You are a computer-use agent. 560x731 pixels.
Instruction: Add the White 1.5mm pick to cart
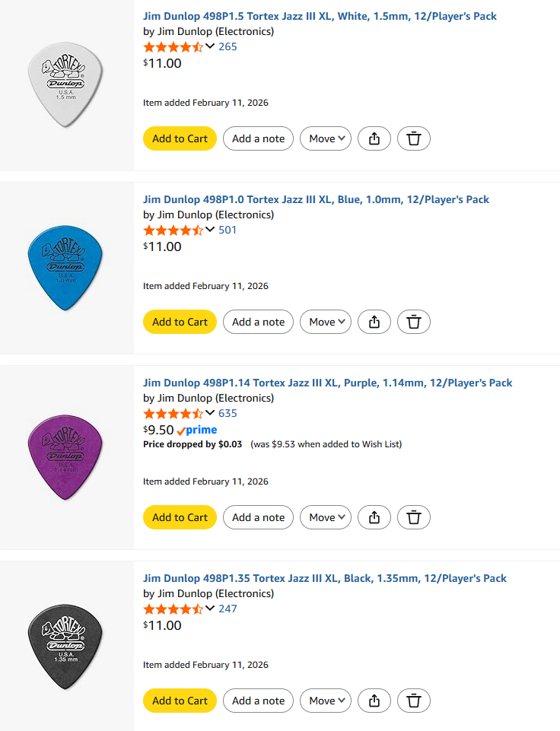pos(180,138)
